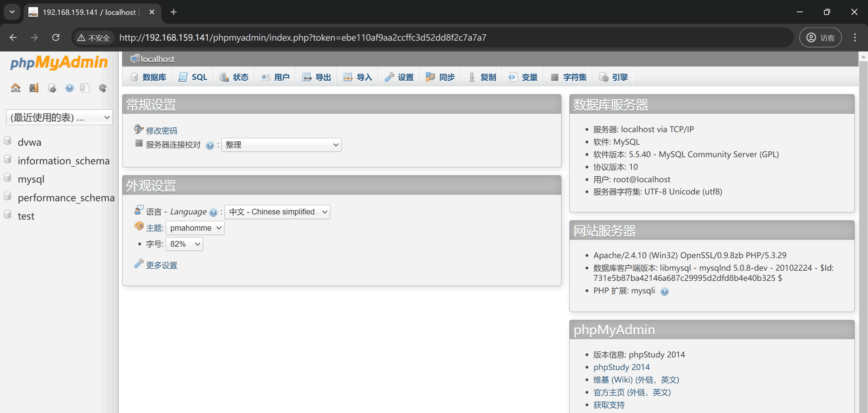The width and height of the screenshot is (868, 413).
Task: Click the phpMyAdmin documentation question mark icon
Action: 70,87
